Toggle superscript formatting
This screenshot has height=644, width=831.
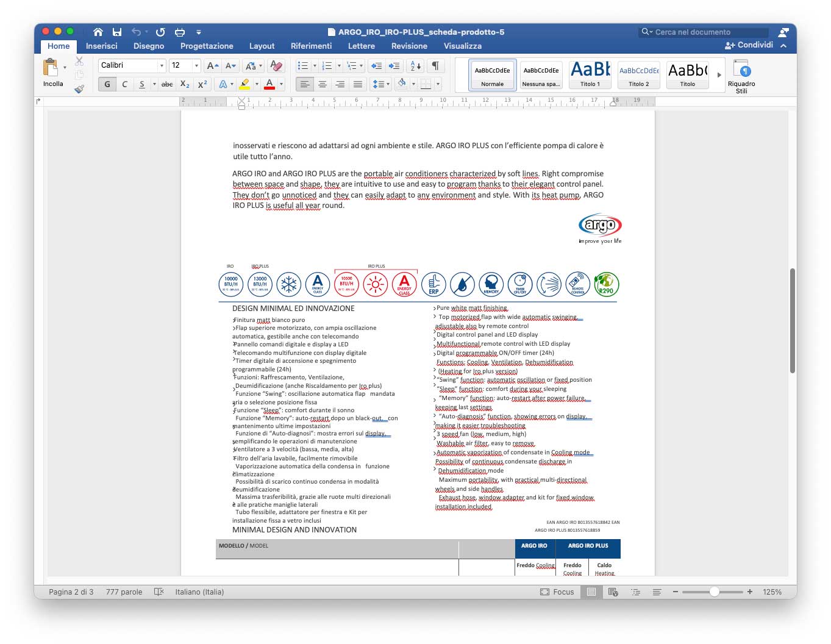point(202,84)
